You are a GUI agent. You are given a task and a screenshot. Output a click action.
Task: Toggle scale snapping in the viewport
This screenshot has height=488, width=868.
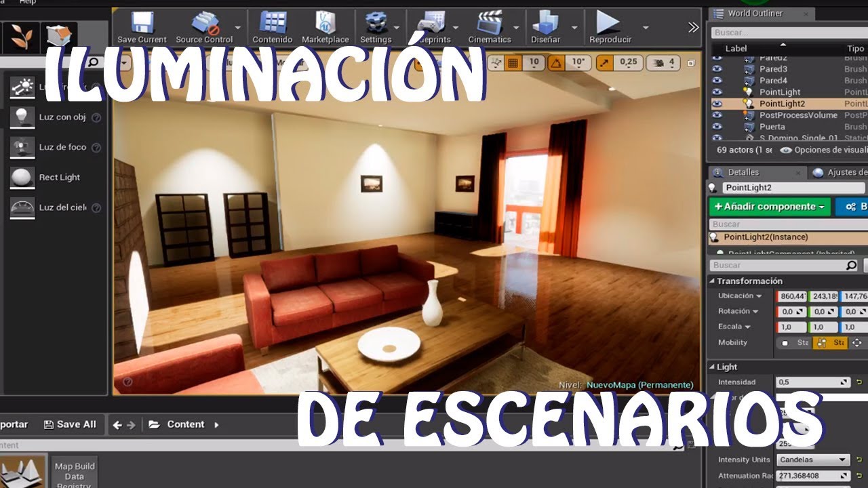point(604,62)
